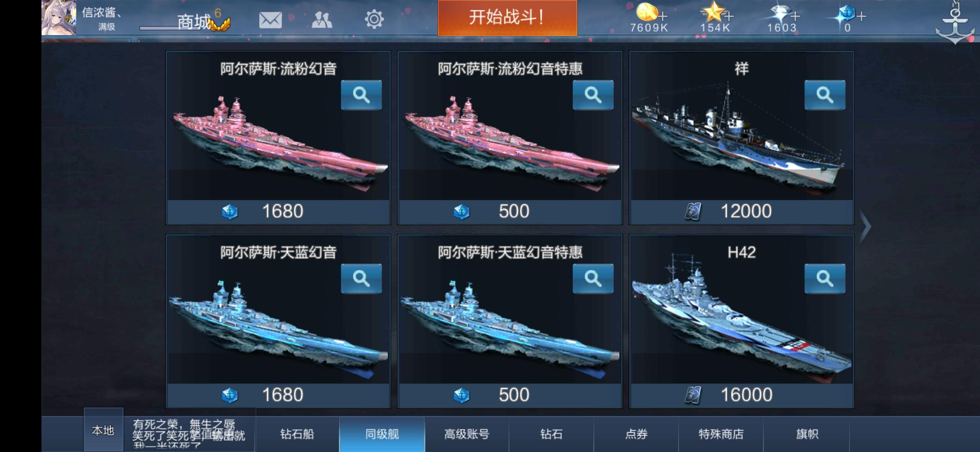This screenshot has width=980, height=452.
Task: Select 本地 chat channel button
Action: pos(103,430)
